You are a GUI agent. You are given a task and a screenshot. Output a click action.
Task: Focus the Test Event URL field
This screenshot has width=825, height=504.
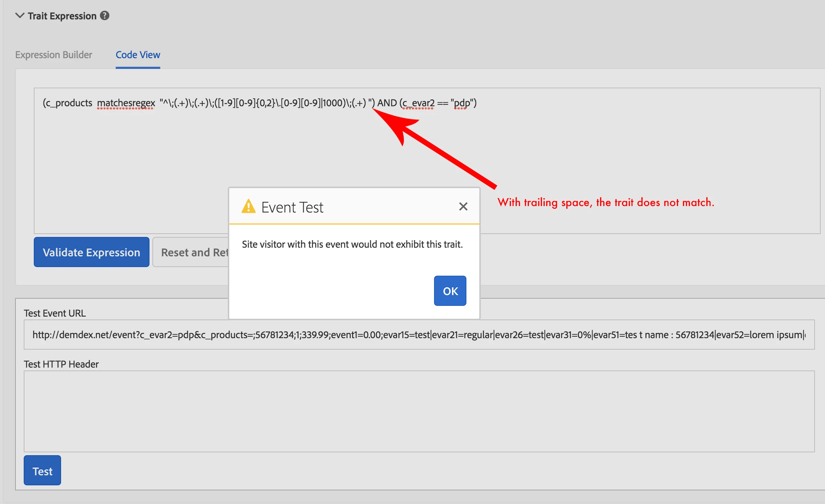point(419,335)
